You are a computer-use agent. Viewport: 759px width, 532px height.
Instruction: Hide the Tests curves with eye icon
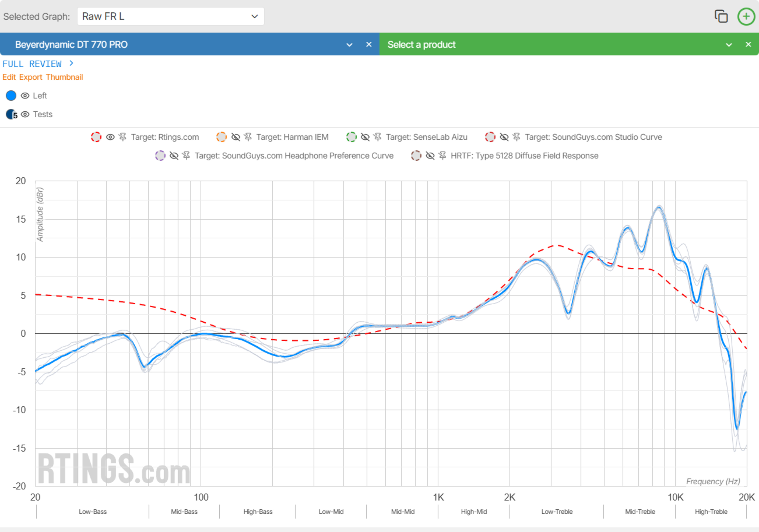coord(25,114)
